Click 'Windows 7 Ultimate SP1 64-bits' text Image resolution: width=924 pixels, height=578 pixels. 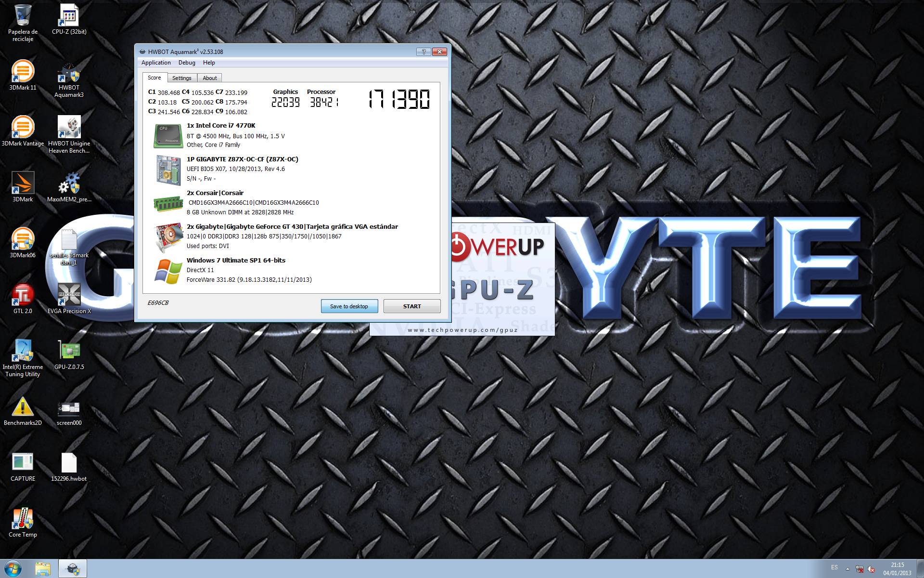tap(236, 260)
